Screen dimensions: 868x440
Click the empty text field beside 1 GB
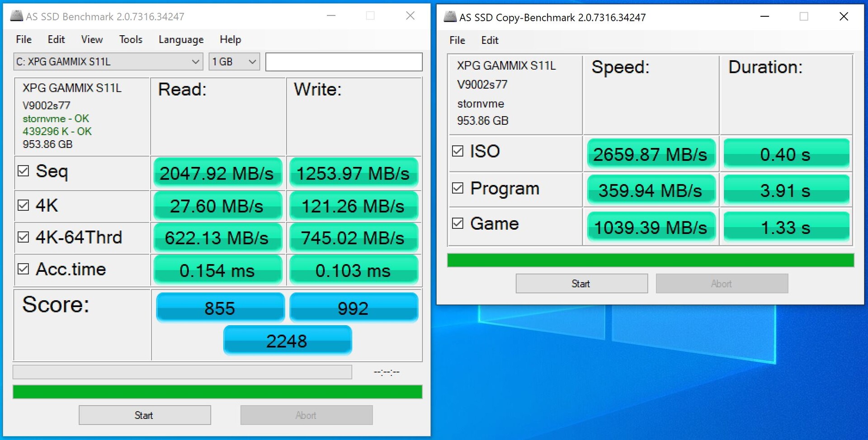(344, 62)
